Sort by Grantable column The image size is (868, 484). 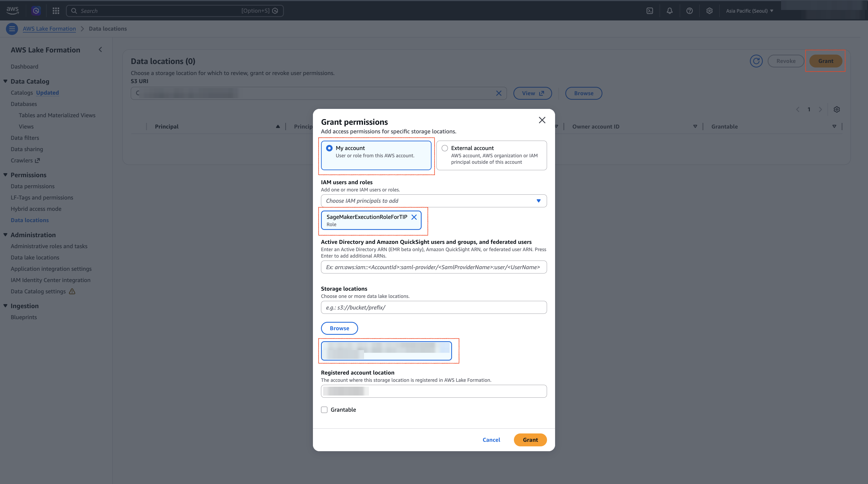click(834, 127)
